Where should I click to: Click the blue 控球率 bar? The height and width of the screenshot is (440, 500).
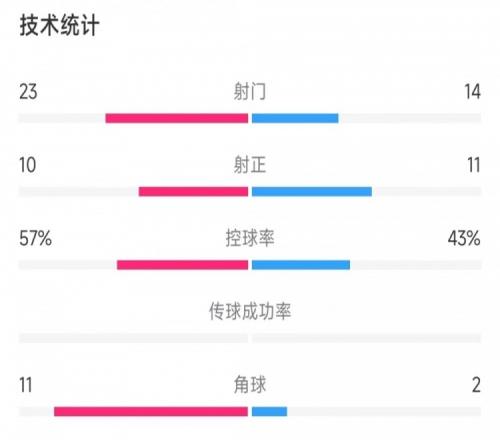coord(301,265)
